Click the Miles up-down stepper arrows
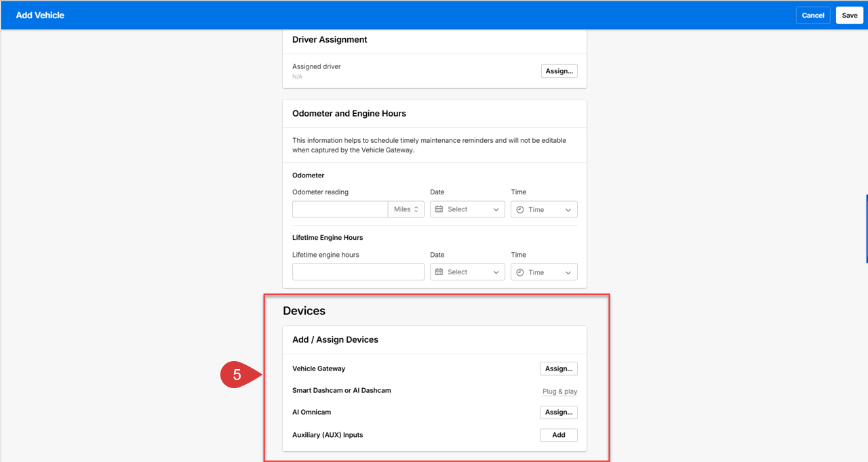Image resolution: width=868 pixels, height=462 pixels. (416, 209)
